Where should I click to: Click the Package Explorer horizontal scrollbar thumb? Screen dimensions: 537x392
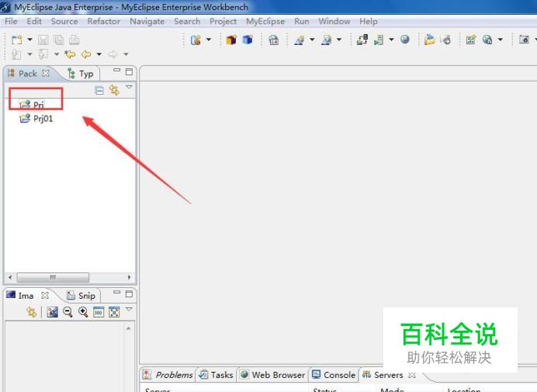[53, 277]
